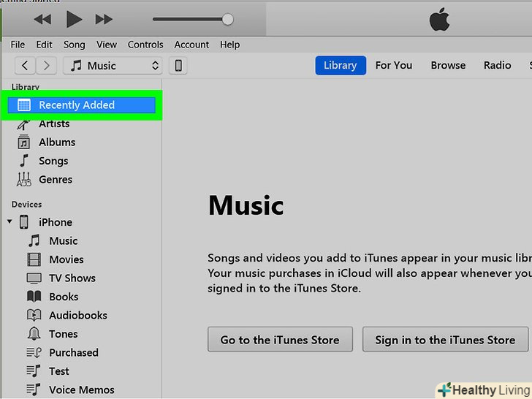
Task: Click the Albums stack icon
Action: 23,142
